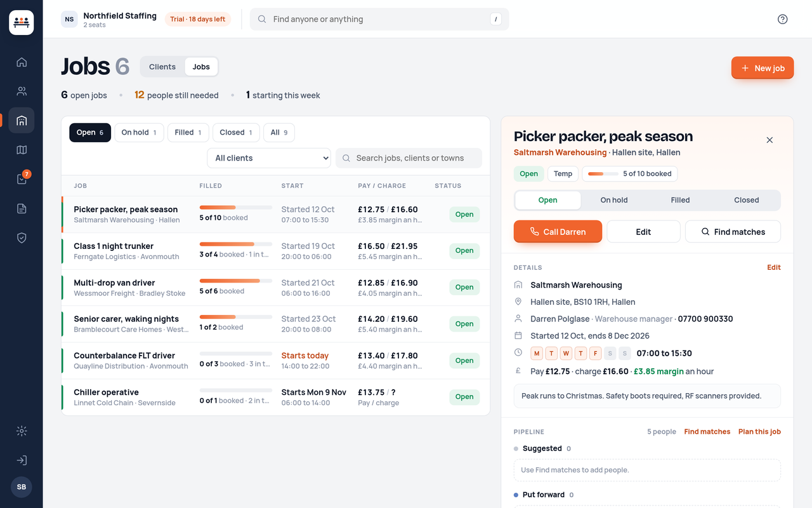Focus the Search jobs, clients or towns field
This screenshot has width=812, height=508.
409,158
